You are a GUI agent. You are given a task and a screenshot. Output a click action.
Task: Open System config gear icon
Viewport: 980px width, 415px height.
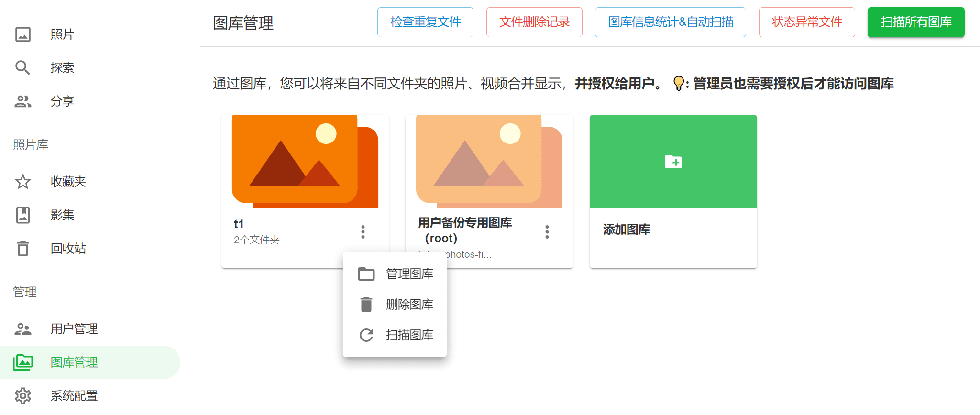(23, 396)
